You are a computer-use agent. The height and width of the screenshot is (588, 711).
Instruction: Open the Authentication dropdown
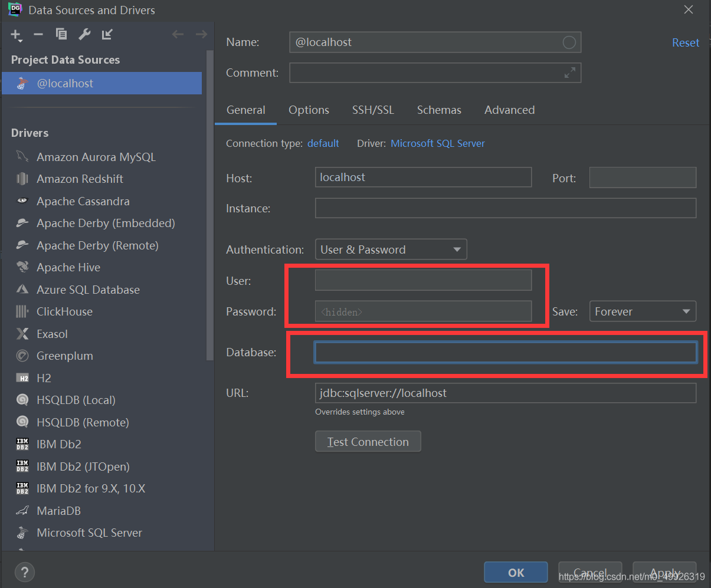[x=391, y=249]
